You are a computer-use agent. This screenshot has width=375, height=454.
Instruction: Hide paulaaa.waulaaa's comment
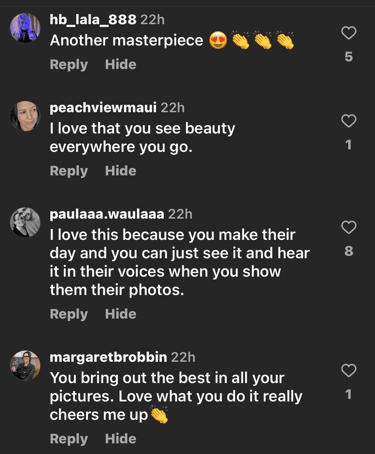pyautogui.click(x=121, y=314)
